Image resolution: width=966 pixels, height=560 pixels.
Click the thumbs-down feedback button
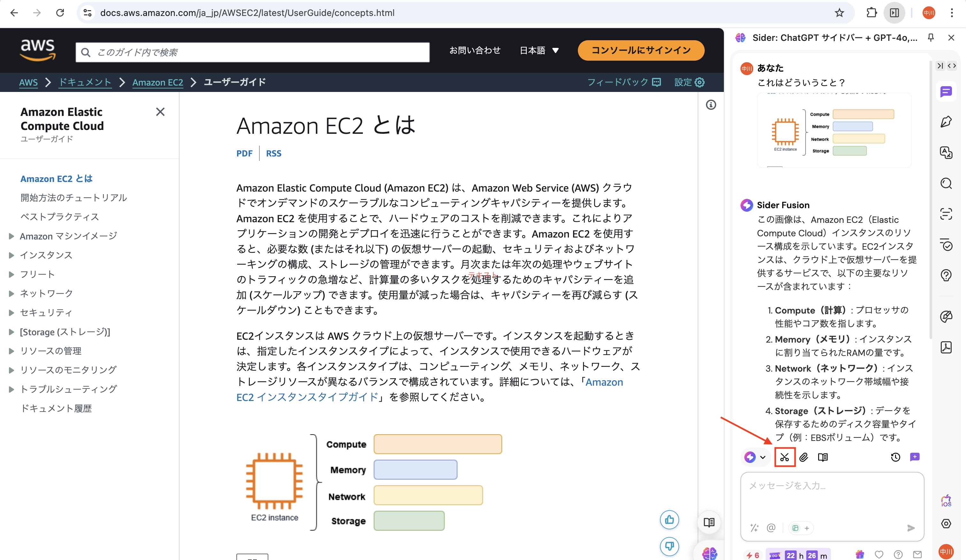(x=669, y=546)
